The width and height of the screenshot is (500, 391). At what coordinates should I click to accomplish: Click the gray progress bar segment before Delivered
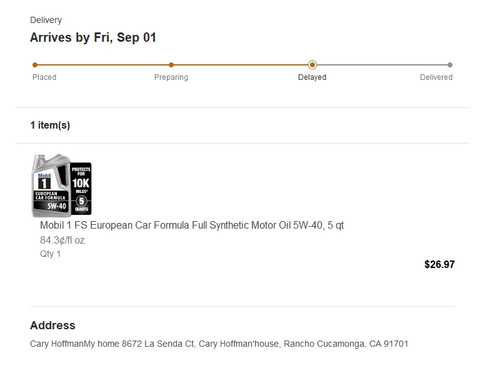coord(382,65)
